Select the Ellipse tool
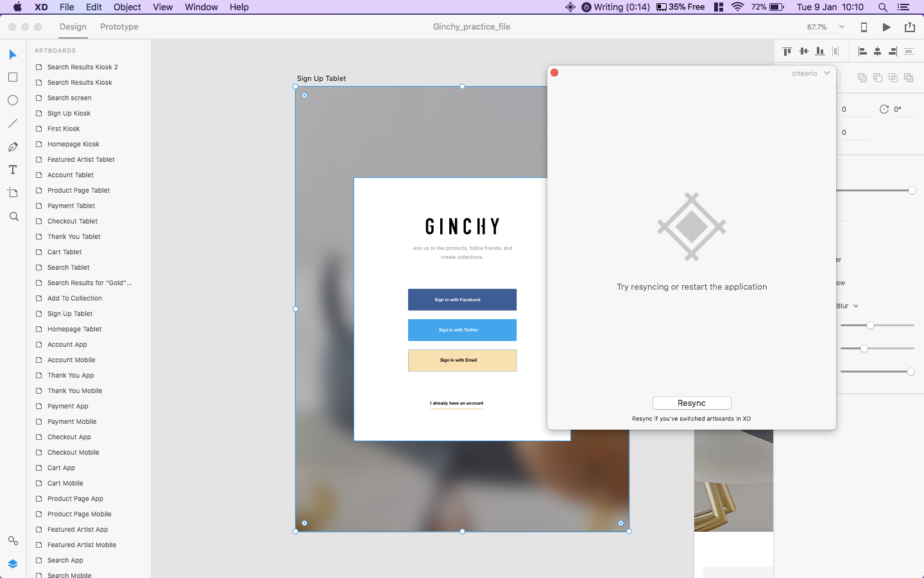Viewport: 924px width, 578px height. coord(13,100)
